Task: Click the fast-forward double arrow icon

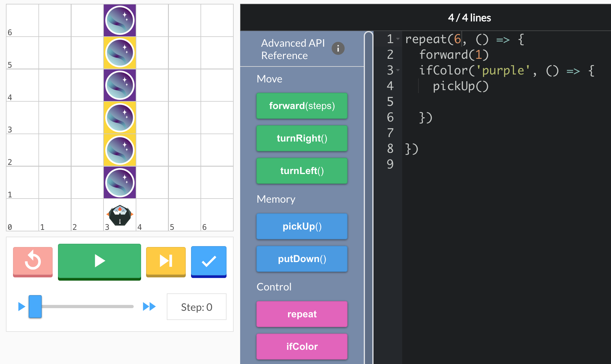Action: [149, 306]
